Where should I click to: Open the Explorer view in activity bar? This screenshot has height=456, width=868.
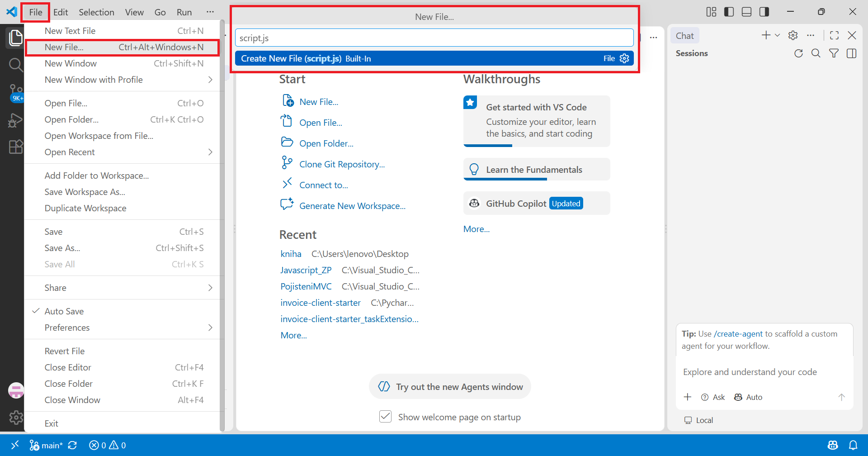pyautogui.click(x=15, y=38)
